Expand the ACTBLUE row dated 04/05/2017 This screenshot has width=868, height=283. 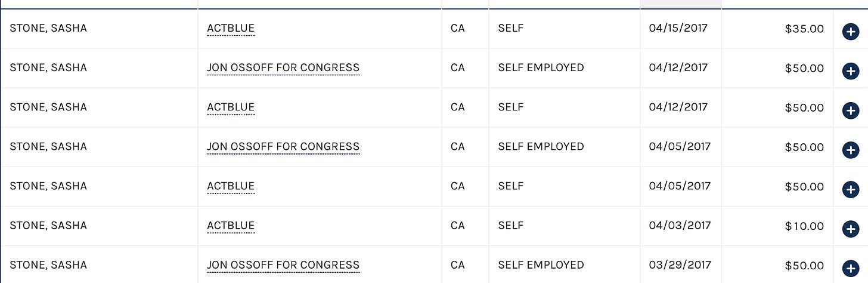click(851, 189)
